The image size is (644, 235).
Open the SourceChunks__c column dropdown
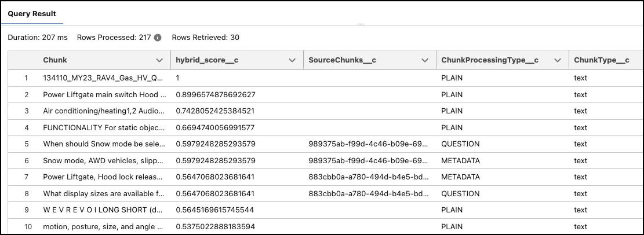click(425, 60)
